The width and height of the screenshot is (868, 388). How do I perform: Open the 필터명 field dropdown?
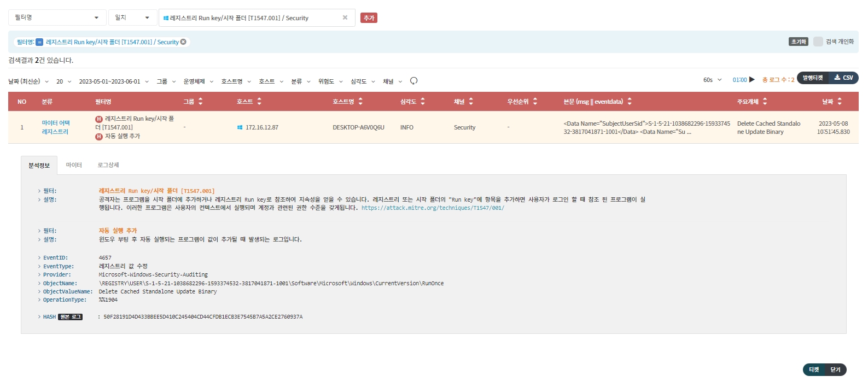click(x=57, y=17)
